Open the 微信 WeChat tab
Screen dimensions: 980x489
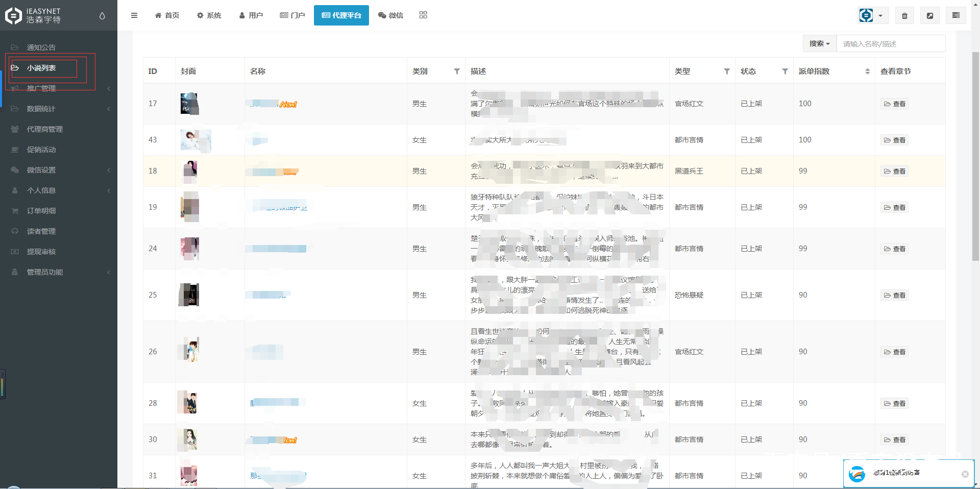390,15
